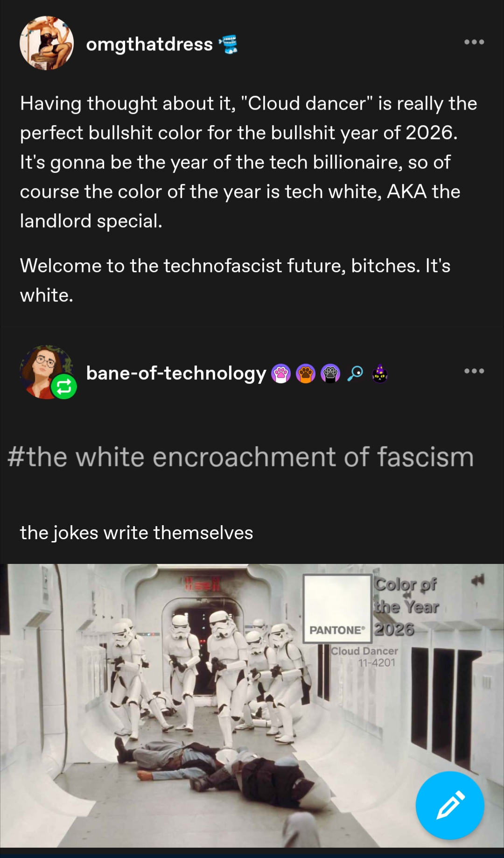
Task: Tap the bane-of-technology username
Action: point(176,373)
